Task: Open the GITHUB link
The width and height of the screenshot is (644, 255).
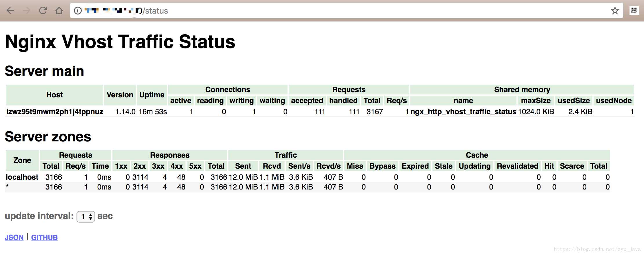Action: (x=44, y=237)
